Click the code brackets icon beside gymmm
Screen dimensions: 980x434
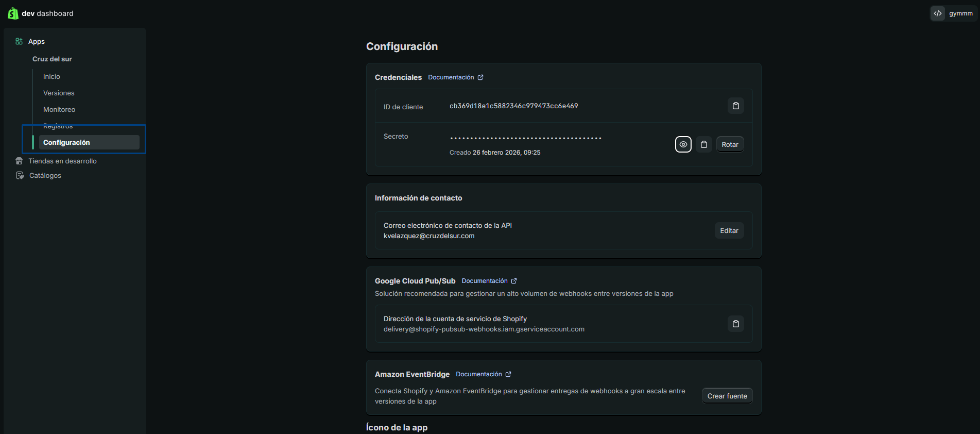click(x=938, y=13)
